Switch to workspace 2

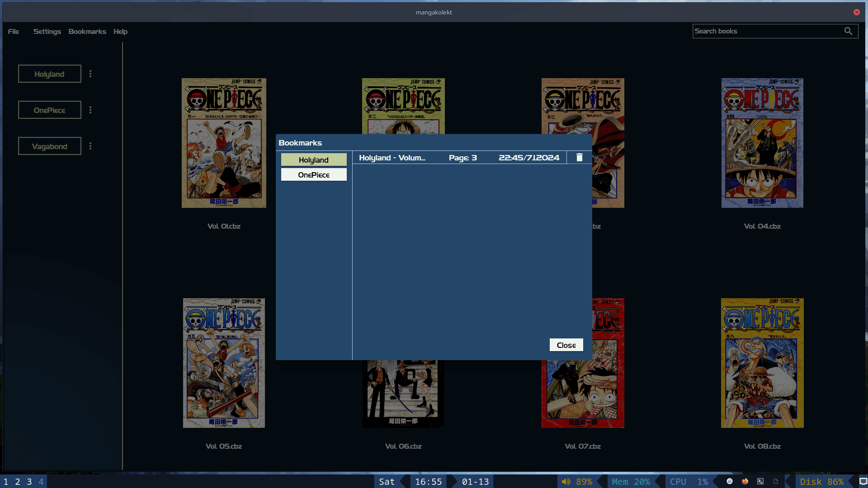pyautogui.click(x=18, y=482)
